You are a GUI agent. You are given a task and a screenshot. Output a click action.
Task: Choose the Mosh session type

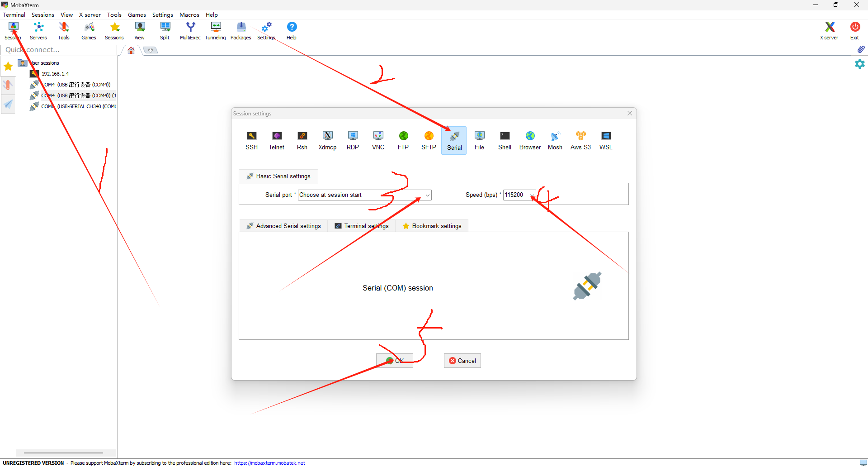tap(555, 140)
